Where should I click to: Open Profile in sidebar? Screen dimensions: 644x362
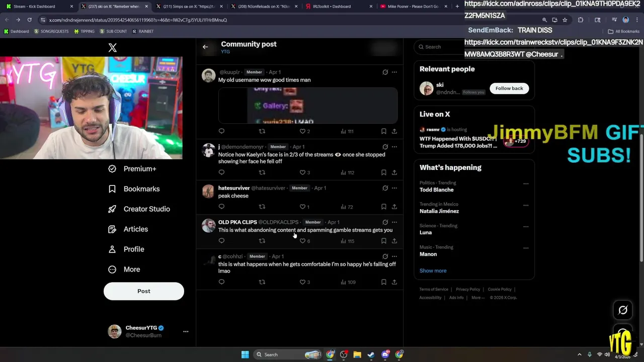click(126, 249)
